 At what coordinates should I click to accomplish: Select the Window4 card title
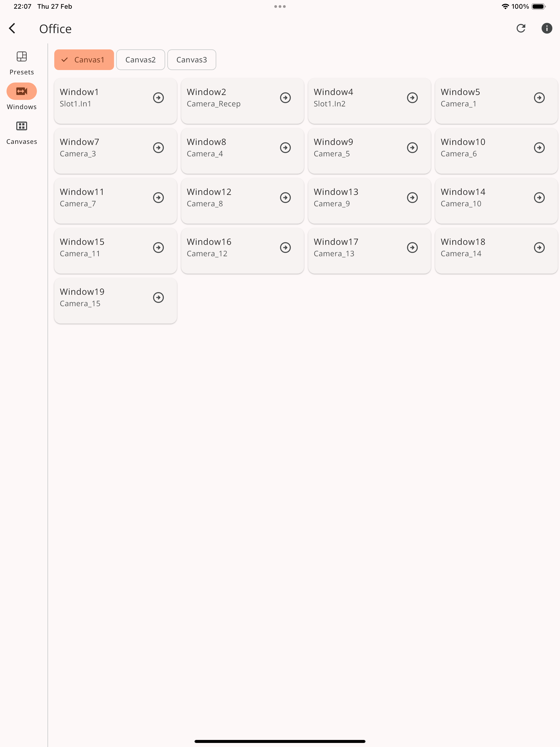[333, 92]
